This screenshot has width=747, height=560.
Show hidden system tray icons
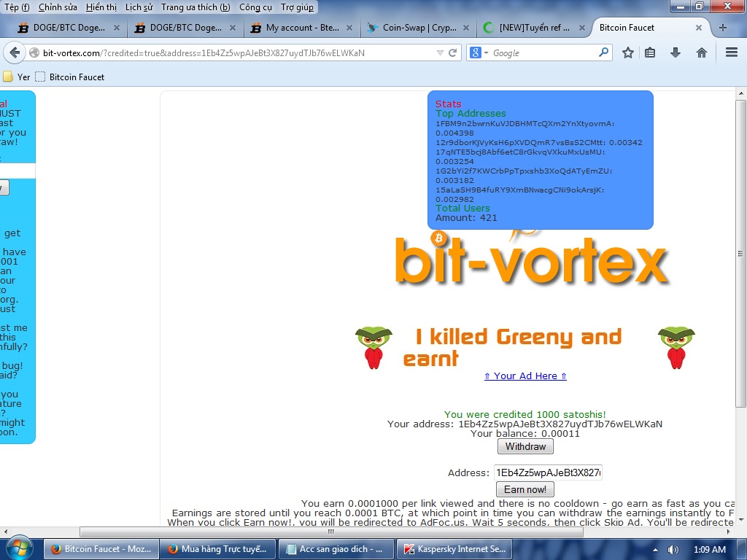coord(655,550)
